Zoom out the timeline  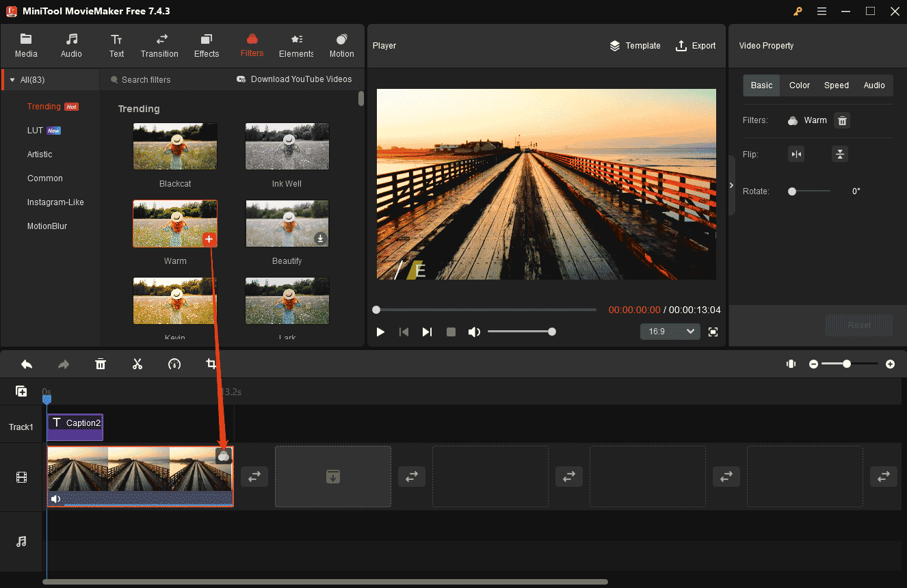813,364
